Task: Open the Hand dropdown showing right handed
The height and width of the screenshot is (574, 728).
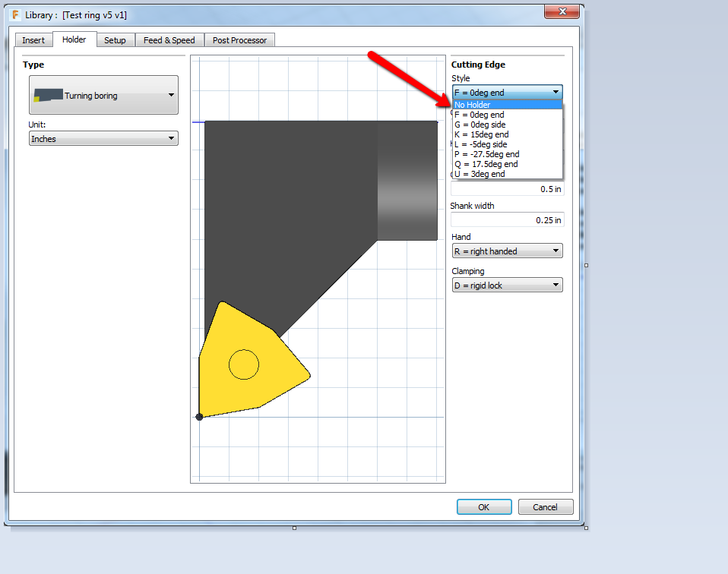Action: point(506,251)
